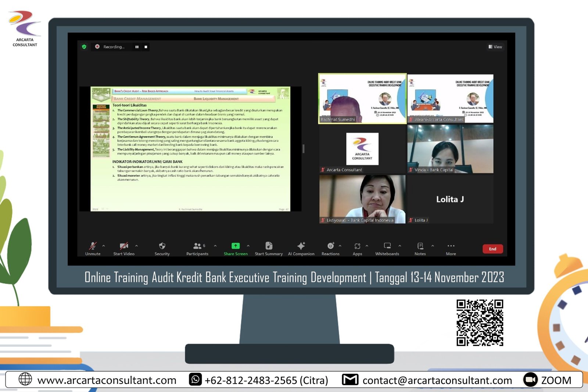Stop the recording
The image size is (588, 392).
(x=146, y=47)
